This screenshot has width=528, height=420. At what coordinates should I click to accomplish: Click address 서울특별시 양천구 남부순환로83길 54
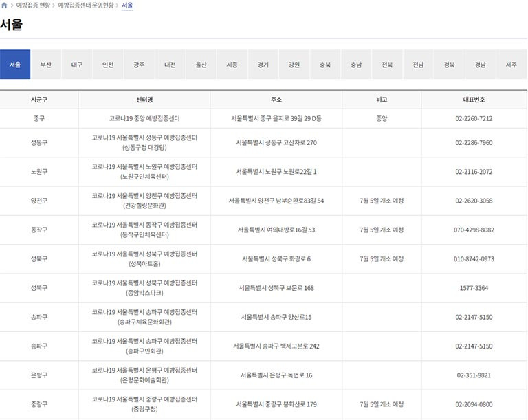click(x=276, y=201)
